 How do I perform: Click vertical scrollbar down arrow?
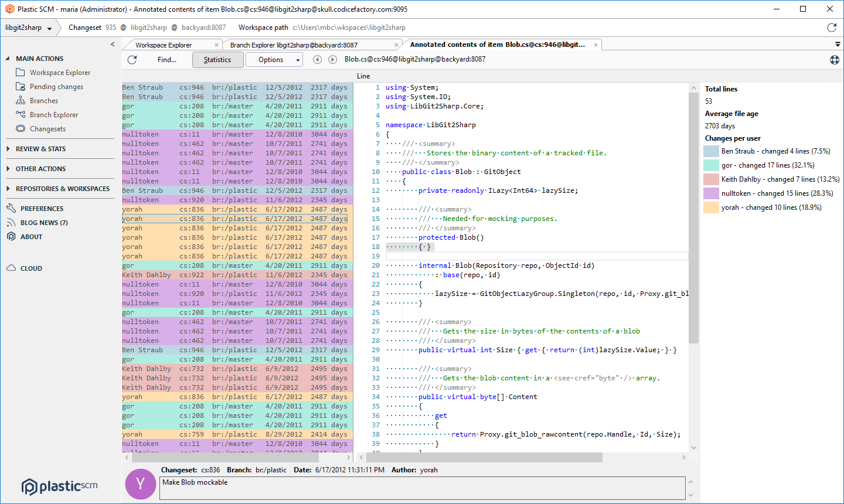pos(694,448)
